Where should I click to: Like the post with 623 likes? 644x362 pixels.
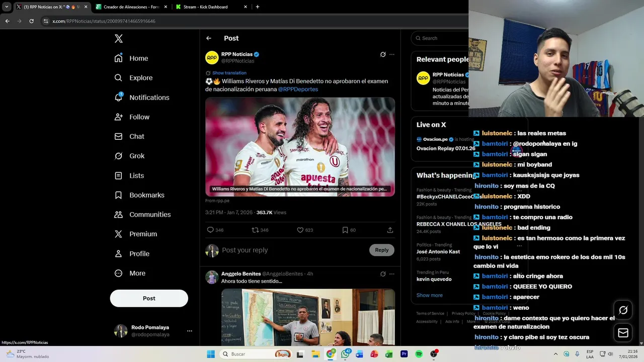[x=300, y=230]
